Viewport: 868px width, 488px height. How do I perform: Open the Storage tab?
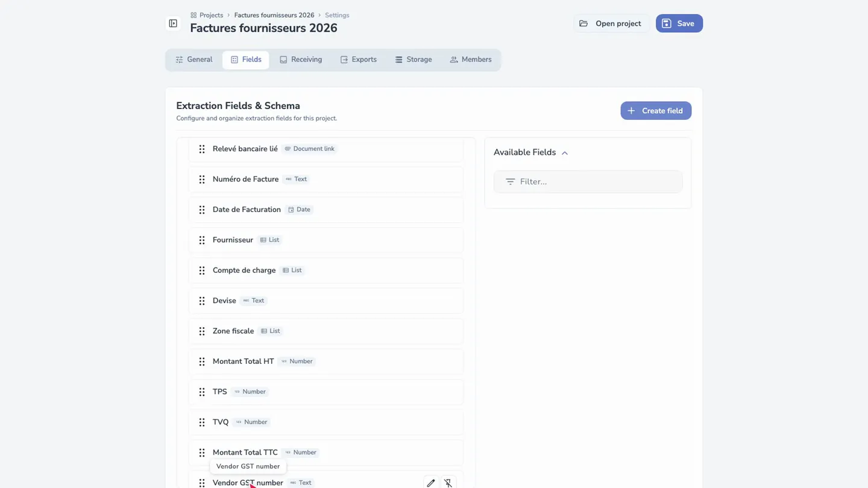click(414, 60)
